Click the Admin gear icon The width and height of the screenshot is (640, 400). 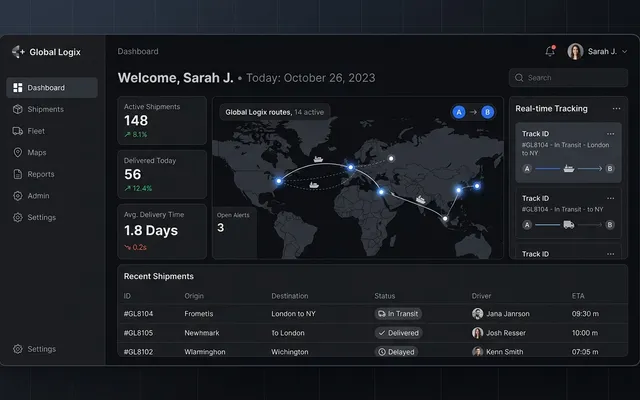click(18, 196)
